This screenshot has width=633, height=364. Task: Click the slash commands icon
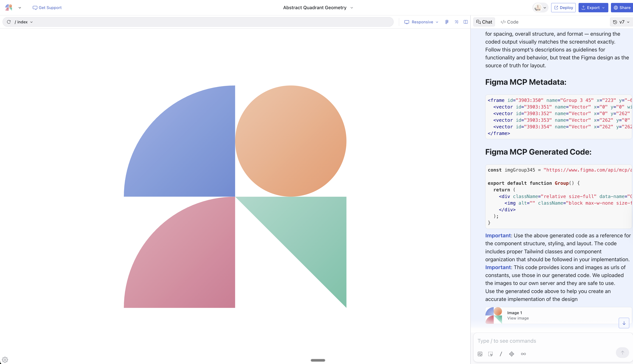point(501,354)
